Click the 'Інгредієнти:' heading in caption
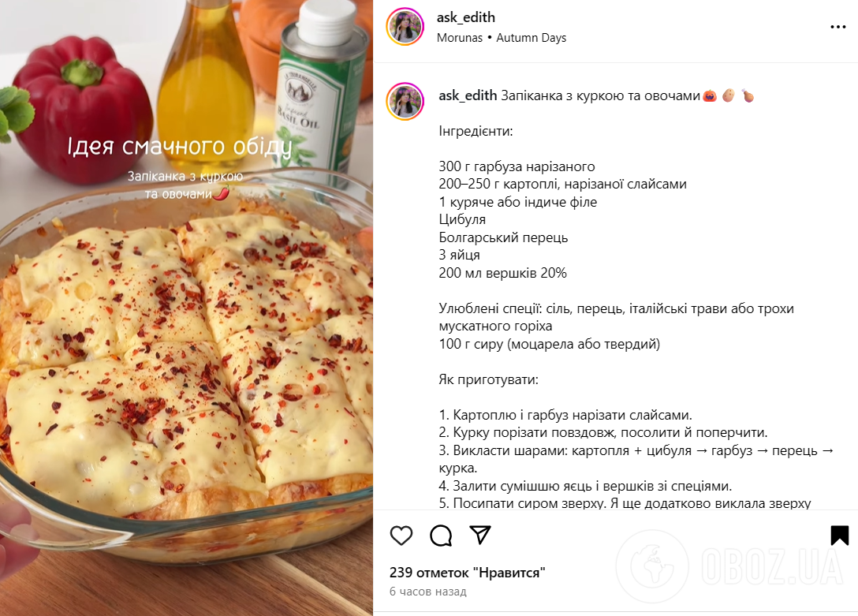The height and width of the screenshot is (616, 858). (476, 131)
